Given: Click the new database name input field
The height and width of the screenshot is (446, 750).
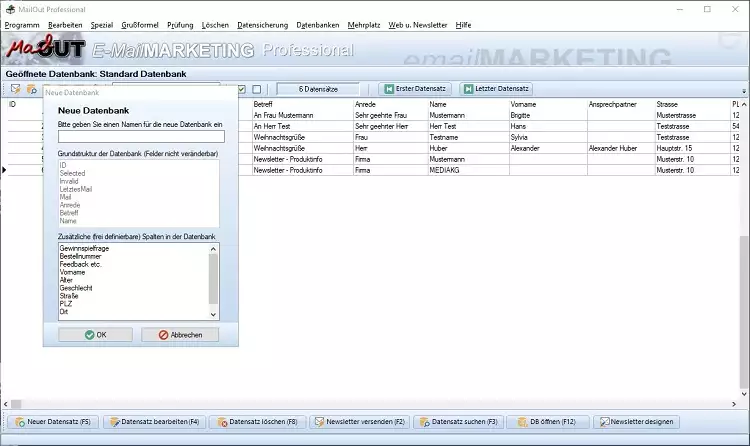Looking at the screenshot, I should (141, 136).
